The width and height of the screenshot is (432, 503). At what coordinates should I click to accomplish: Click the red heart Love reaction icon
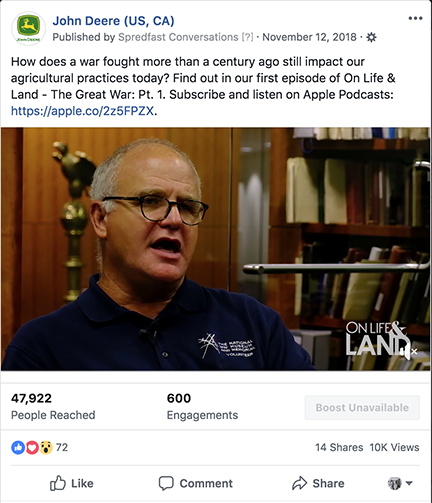(x=32, y=447)
